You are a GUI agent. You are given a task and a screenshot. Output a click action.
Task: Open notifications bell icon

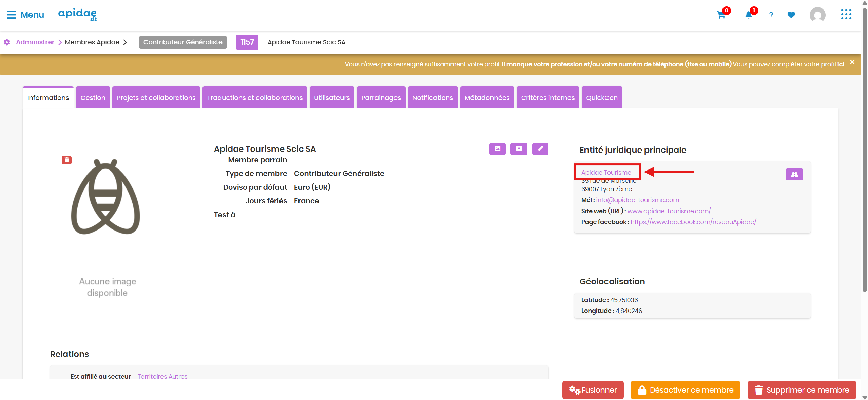click(x=748, y=15)
